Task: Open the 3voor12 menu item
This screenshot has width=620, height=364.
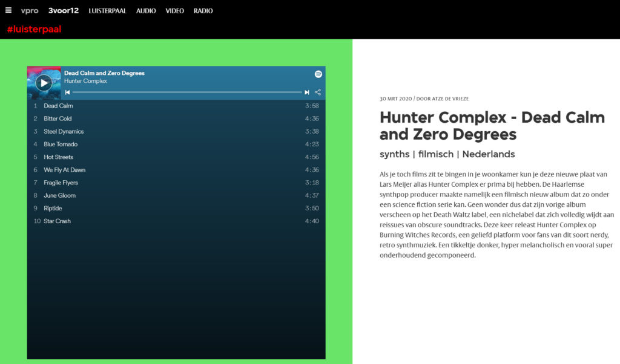Action: pyautogui.click(x=64, y=11)
